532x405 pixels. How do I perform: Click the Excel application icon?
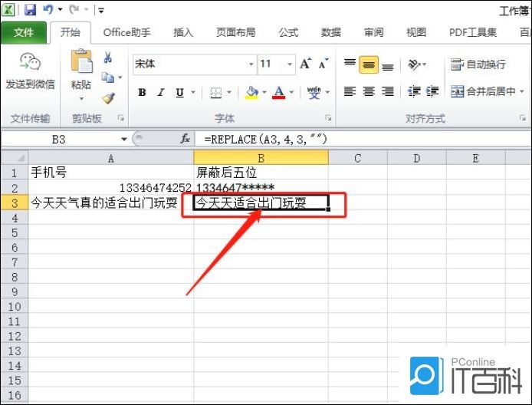8,9
